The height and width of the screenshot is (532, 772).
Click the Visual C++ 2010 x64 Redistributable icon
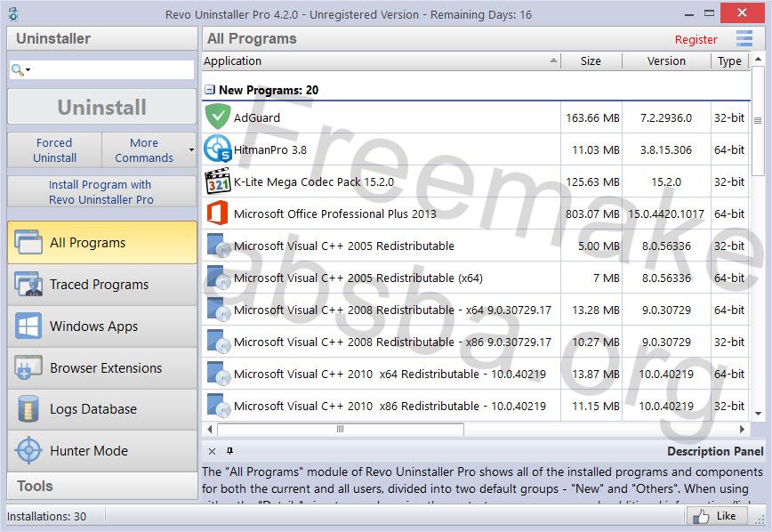tap(219, 374)
